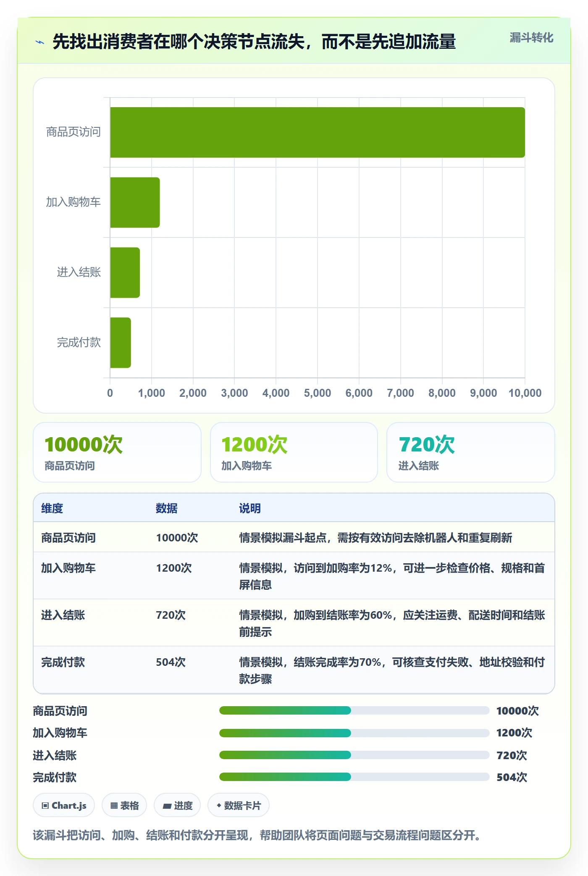Click the lightning bolt icon beside the title
588x876 pixels.
pyautogui.click(x=40, y=42)
